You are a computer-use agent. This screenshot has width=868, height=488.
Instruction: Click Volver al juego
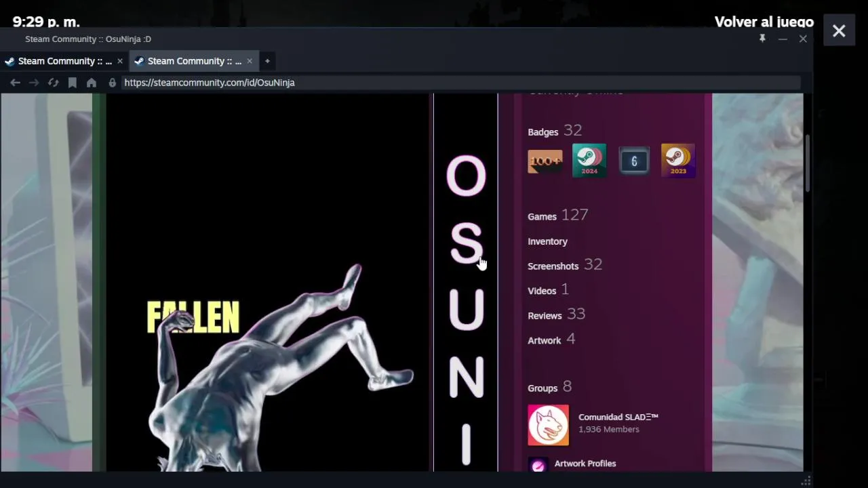click(764, 22)
